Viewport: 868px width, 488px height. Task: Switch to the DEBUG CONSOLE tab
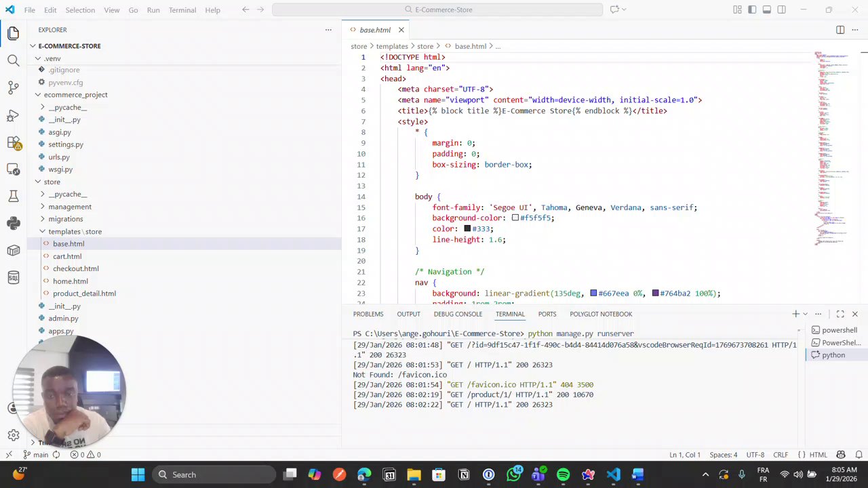point(458,314)
